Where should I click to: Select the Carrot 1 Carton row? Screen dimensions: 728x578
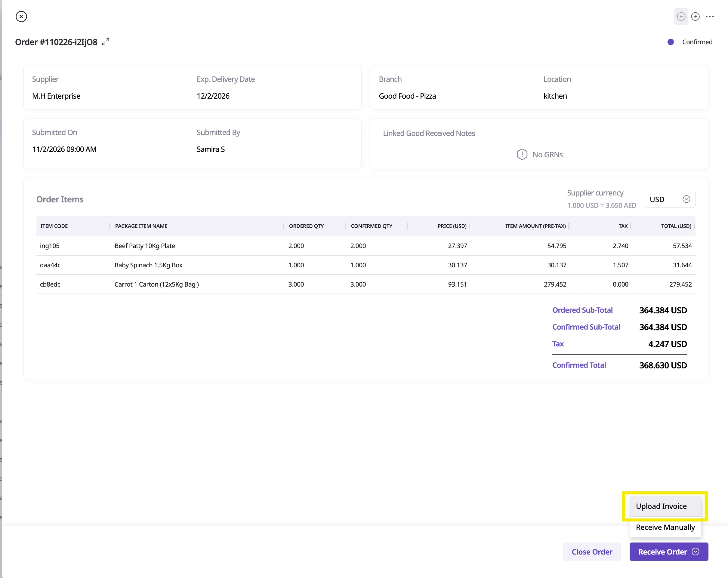(x=156, y=284)
